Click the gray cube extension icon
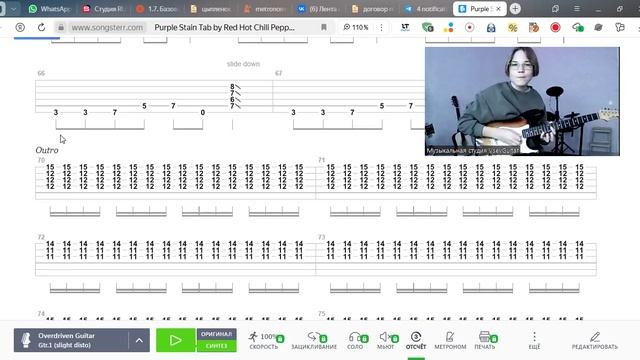640x360 pixels. [x=598, y=27]
